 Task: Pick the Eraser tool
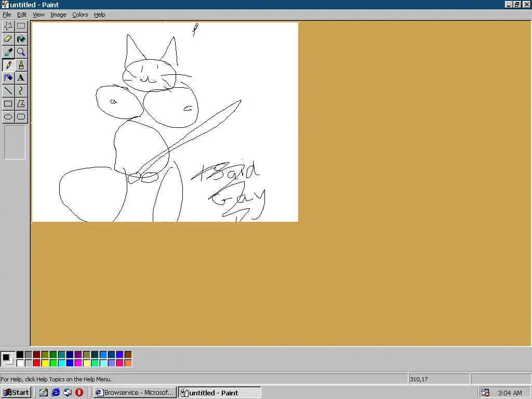click(x=8, y=39)
